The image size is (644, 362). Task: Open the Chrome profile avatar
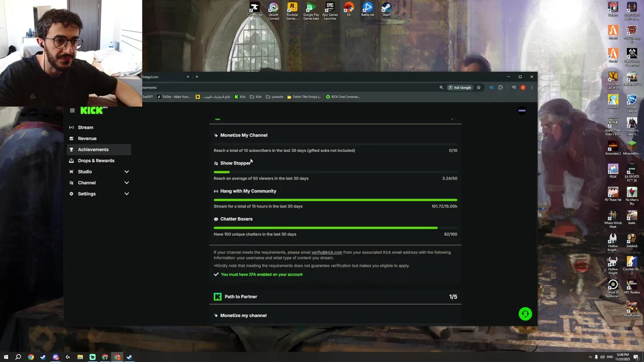click(523, 87)
